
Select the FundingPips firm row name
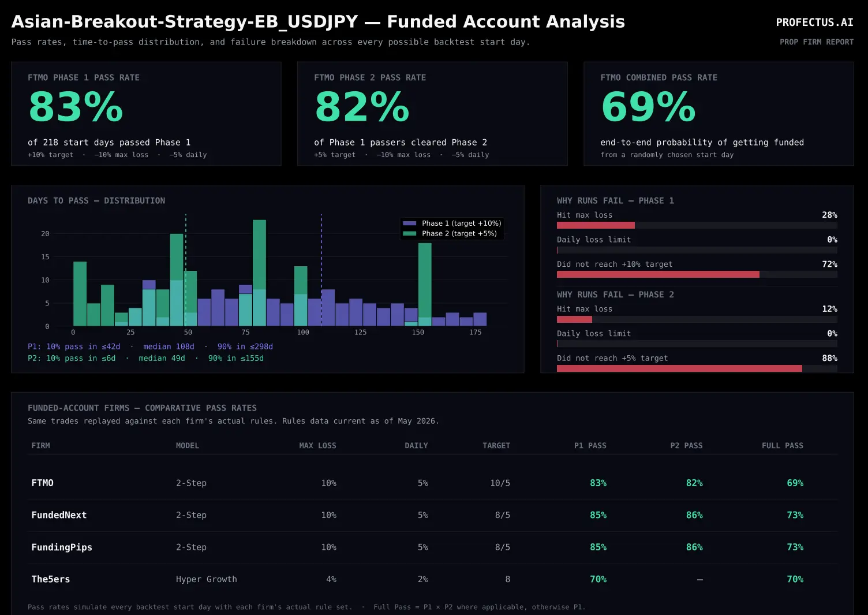[x=62, y=547]
